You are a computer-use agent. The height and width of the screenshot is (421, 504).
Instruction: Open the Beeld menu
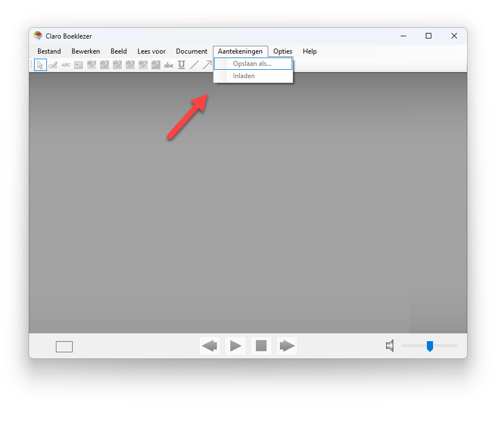coord(118,51)
